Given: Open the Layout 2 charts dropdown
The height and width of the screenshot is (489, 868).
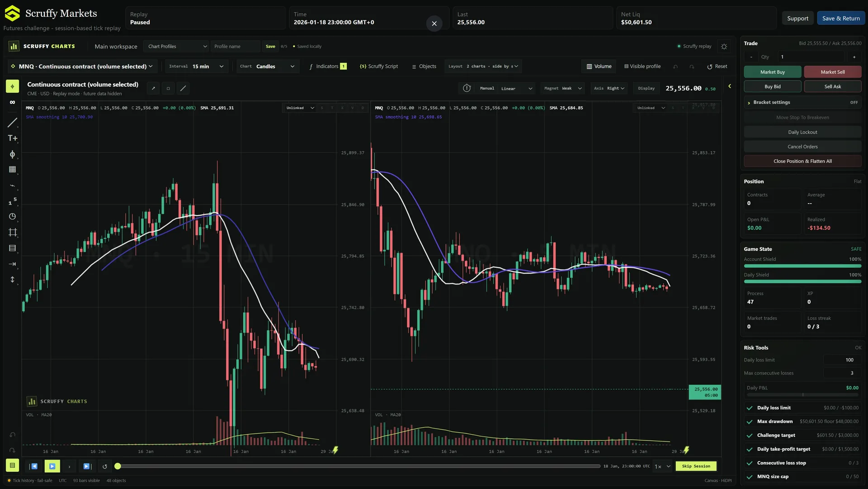Looking at the screenshot, I should pyautogui.click(x=483, y=66).
